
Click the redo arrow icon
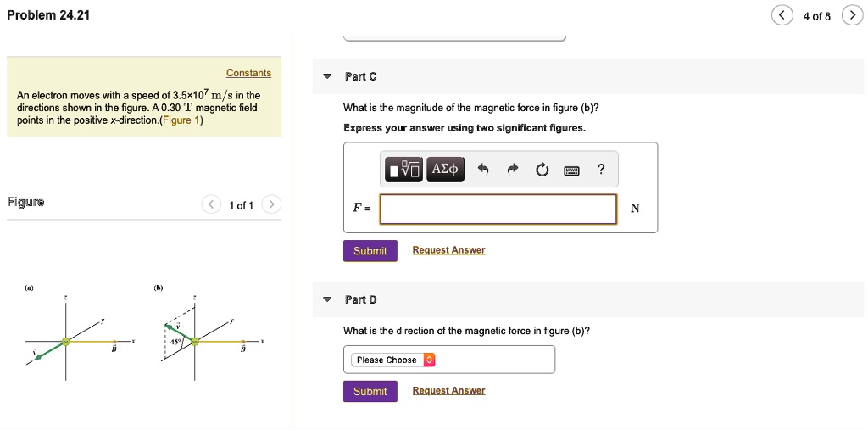point(513,170)
